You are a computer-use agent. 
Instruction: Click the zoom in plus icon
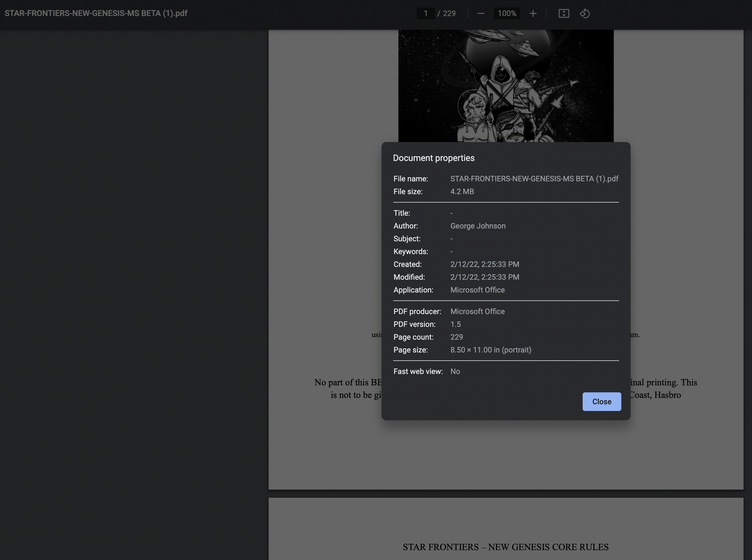(x=533, y=14)
